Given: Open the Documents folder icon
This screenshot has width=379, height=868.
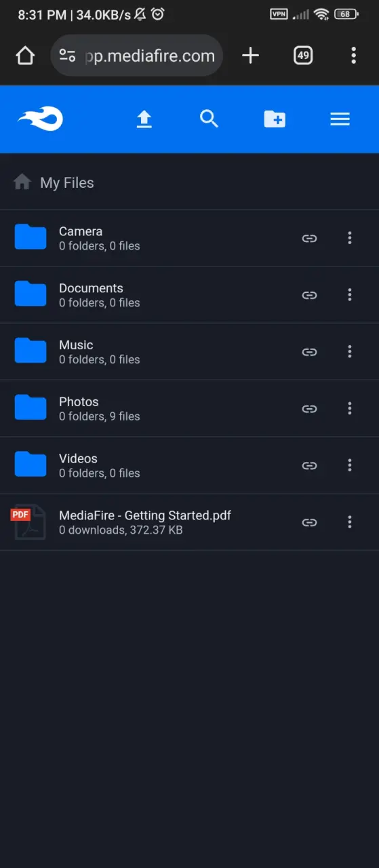Looking at the screenshot, I should 31,294.
